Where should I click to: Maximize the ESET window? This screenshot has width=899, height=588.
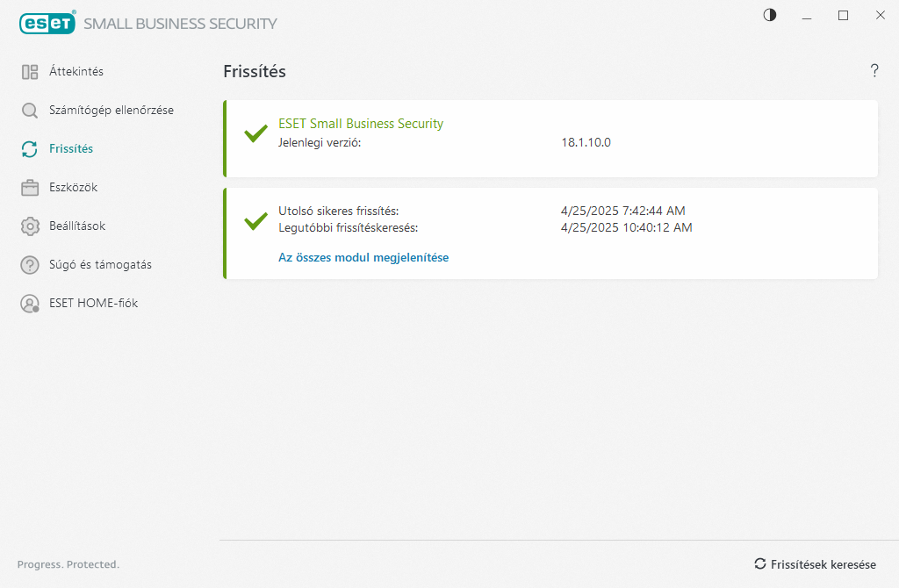click(x=843, y=15)
